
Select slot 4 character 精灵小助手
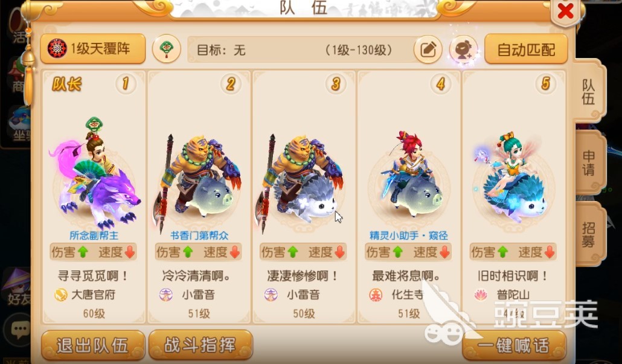(409, 197)
